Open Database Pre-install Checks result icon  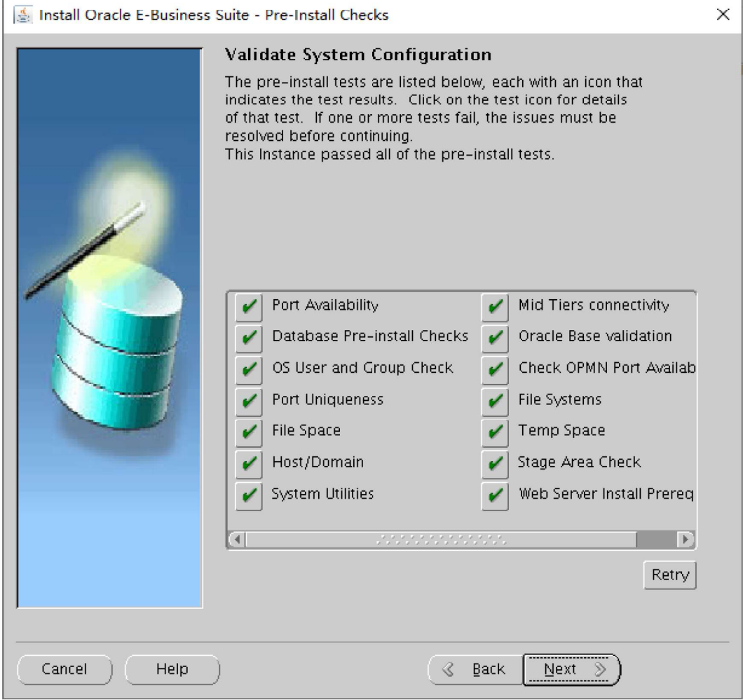click(249, 338)
